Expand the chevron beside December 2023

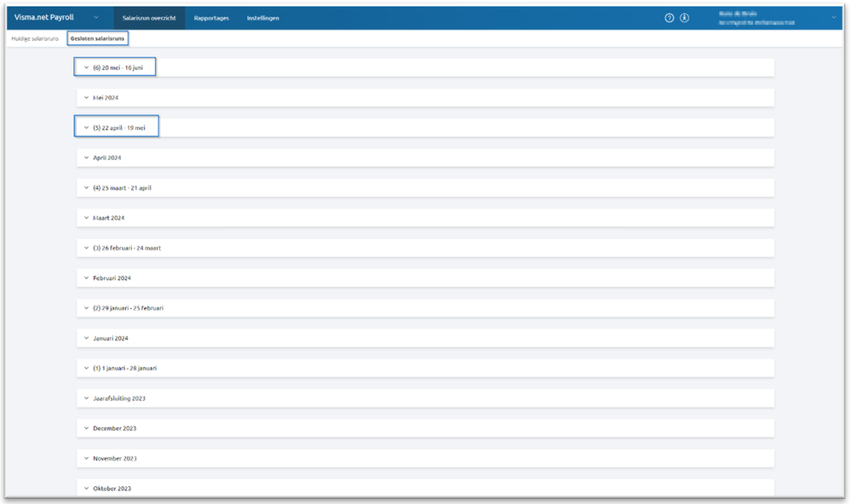click(86, 428)
